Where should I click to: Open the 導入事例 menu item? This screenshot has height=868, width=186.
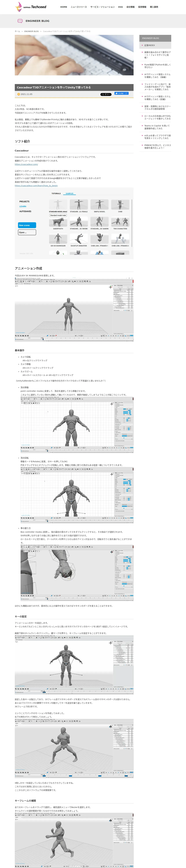(x=154, y=7)
